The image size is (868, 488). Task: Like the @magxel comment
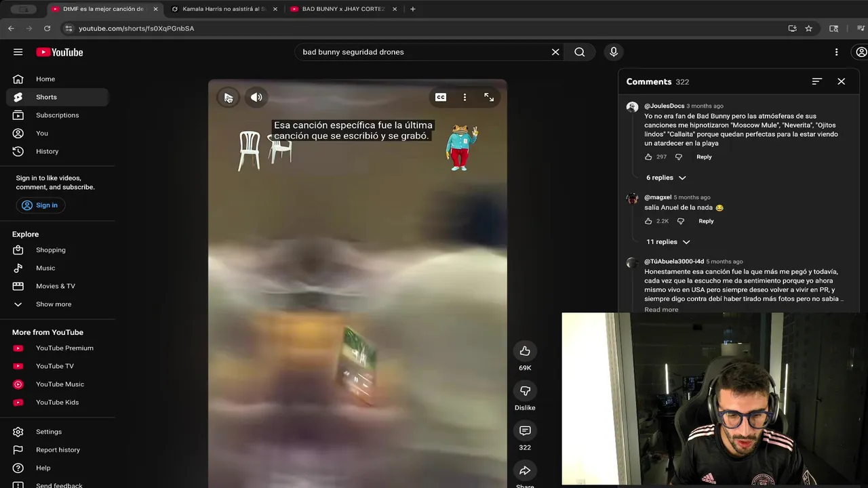[x=648, y=222]
